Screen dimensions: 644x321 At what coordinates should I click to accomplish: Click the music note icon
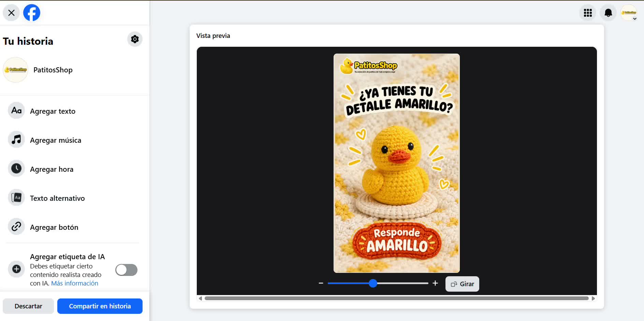pyautogui.click(x=16, y=140)
